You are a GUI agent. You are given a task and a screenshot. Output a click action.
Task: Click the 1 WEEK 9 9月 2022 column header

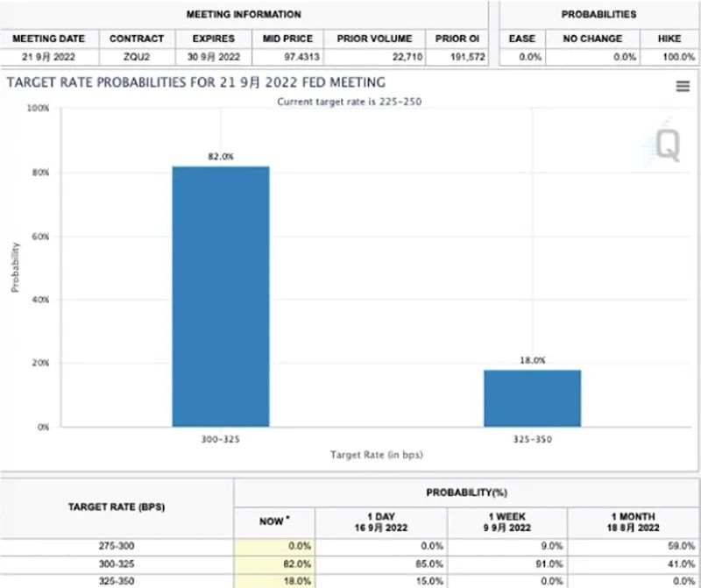pos(506,521)
